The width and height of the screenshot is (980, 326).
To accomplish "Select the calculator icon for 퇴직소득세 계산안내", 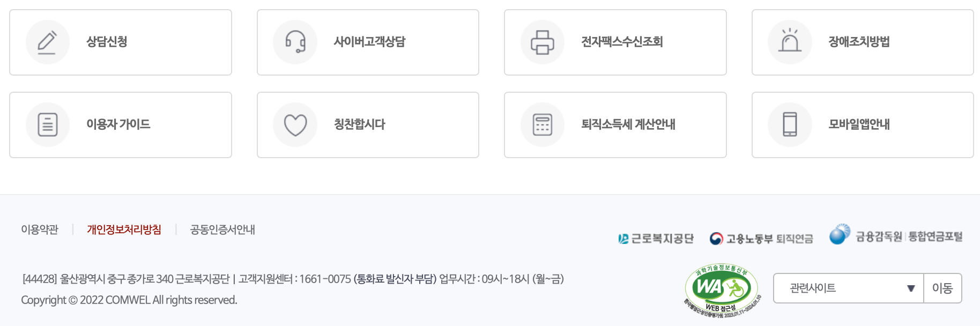I will tap(542, 124).
